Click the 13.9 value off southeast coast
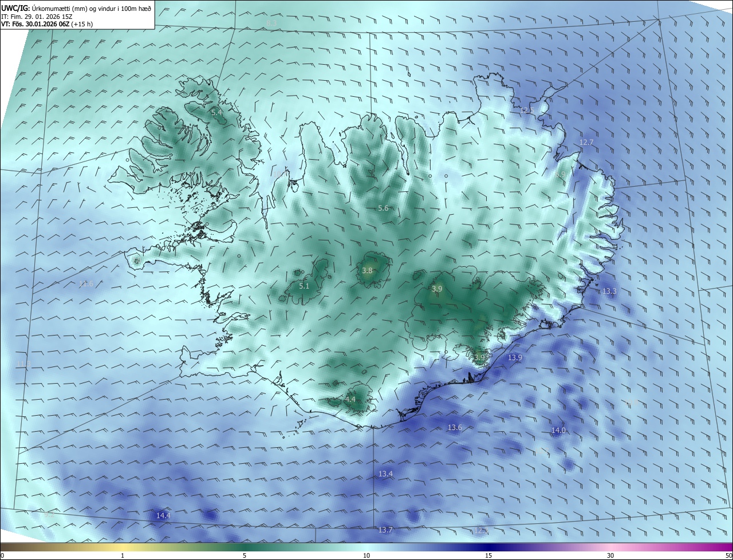This screenshot has width=733, height=560. 515,357
